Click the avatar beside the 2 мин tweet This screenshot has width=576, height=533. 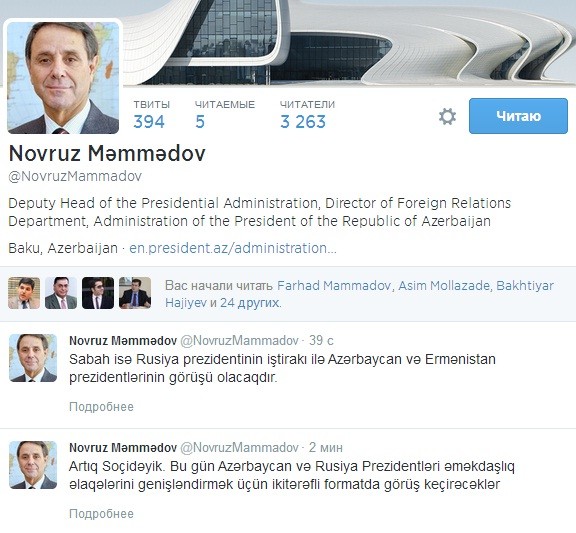[33, 465]
